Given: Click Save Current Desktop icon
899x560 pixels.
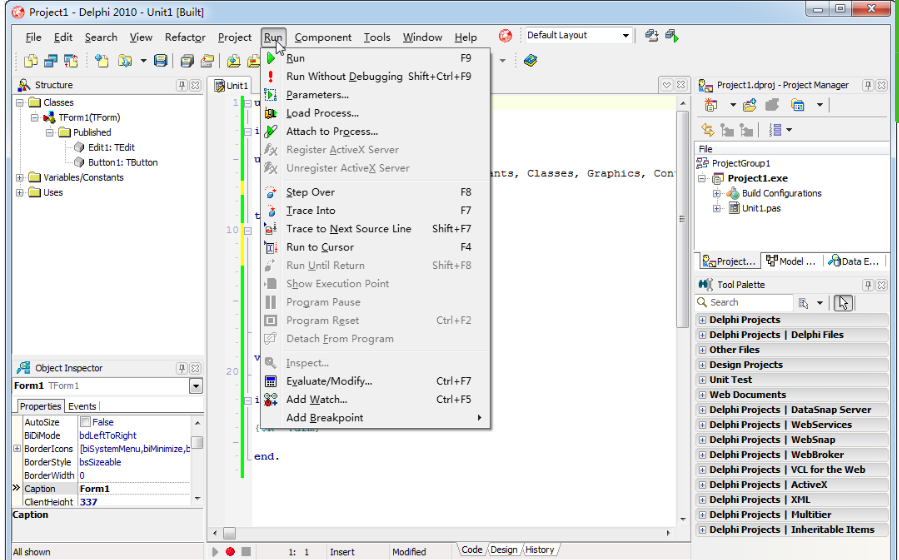Looking at the screenshot, I should tap(651, 36).
